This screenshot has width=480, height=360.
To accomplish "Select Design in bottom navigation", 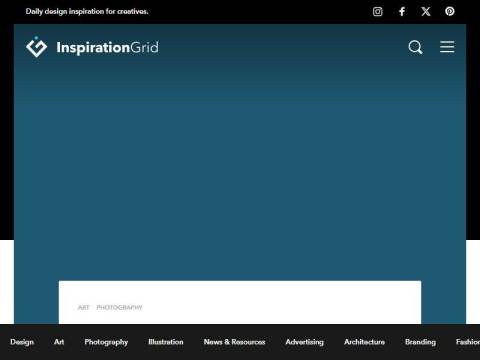I will point(22,342).
